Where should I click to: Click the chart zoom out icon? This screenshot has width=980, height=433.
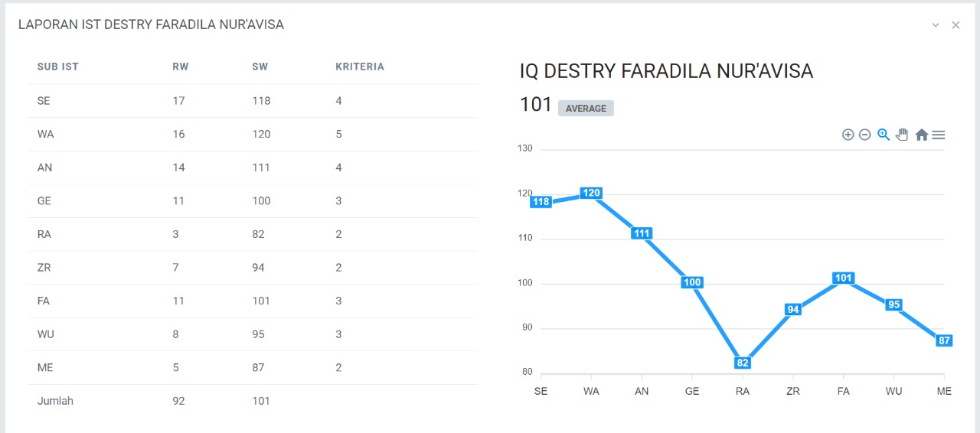point(864,135)
